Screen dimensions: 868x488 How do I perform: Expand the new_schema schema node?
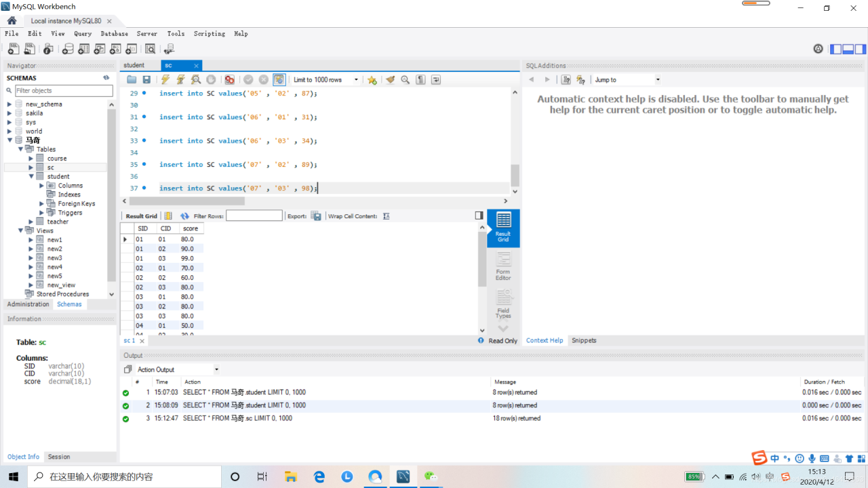pos(9,104)
